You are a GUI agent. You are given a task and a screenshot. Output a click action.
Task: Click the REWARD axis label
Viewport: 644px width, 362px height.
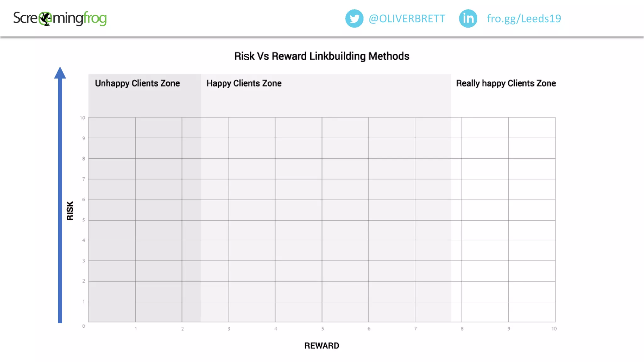(x=322, y=346)
